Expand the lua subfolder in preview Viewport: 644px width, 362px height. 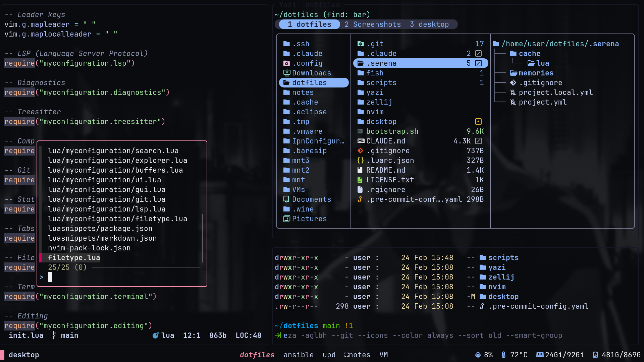538,63
